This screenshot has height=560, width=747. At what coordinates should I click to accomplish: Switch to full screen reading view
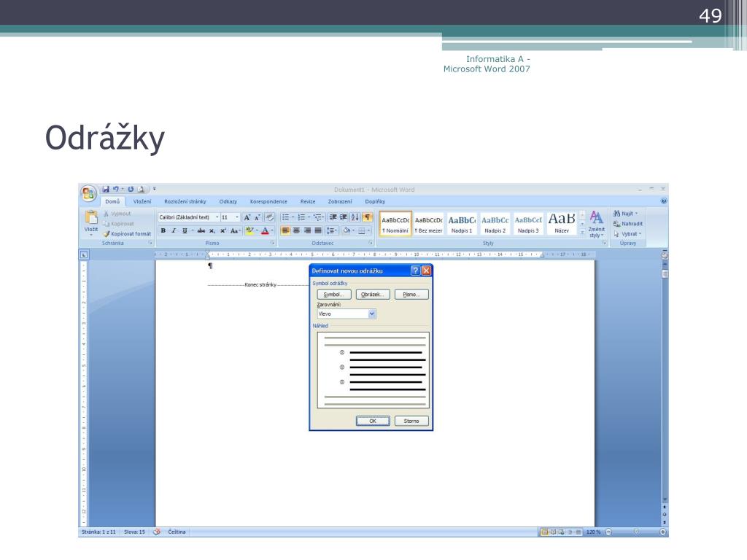tap(553, 532)
